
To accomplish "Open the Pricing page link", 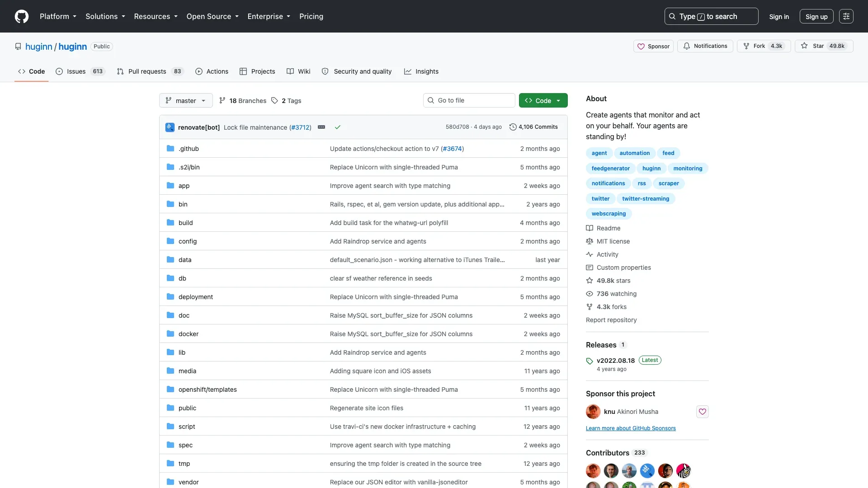I will 311,16.
